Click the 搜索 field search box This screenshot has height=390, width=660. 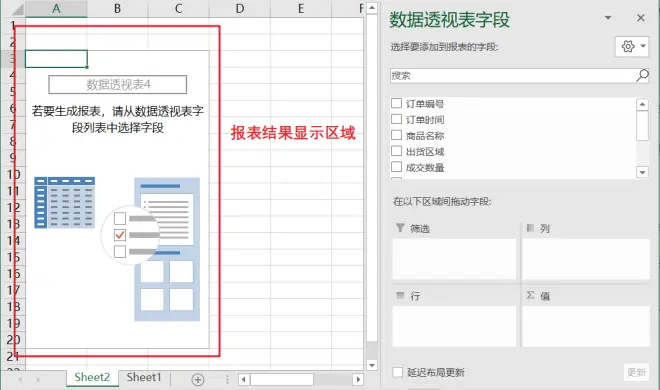pos(513,76)
